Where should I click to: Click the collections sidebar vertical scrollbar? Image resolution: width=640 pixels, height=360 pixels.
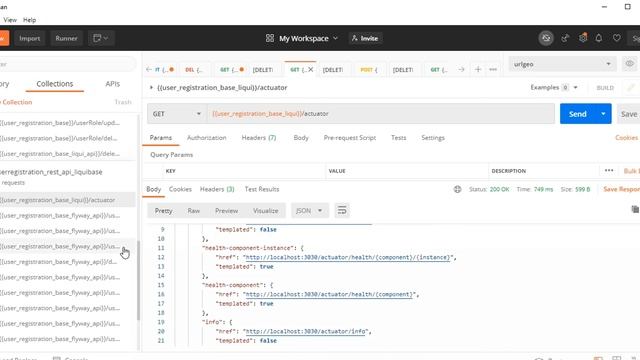pos(138,280)
